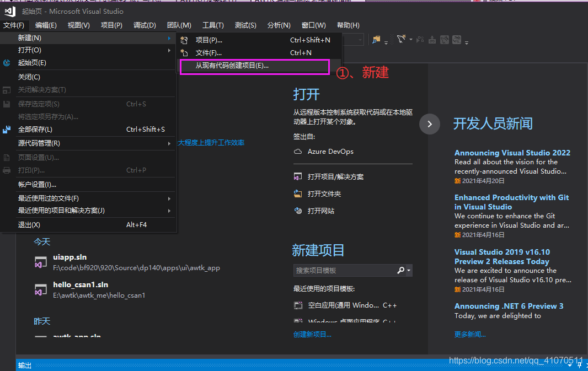Click the 打开项目/解决方案 icon

click(298, 177)
